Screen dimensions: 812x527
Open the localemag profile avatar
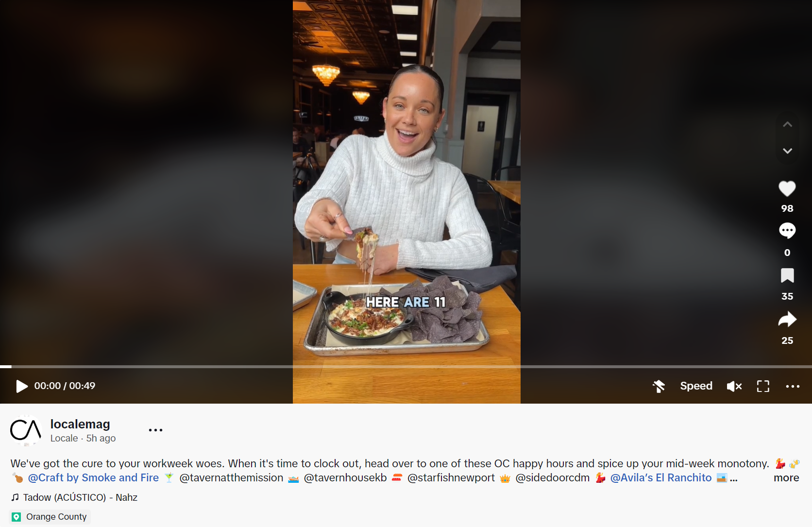click(x=26, y=430)
